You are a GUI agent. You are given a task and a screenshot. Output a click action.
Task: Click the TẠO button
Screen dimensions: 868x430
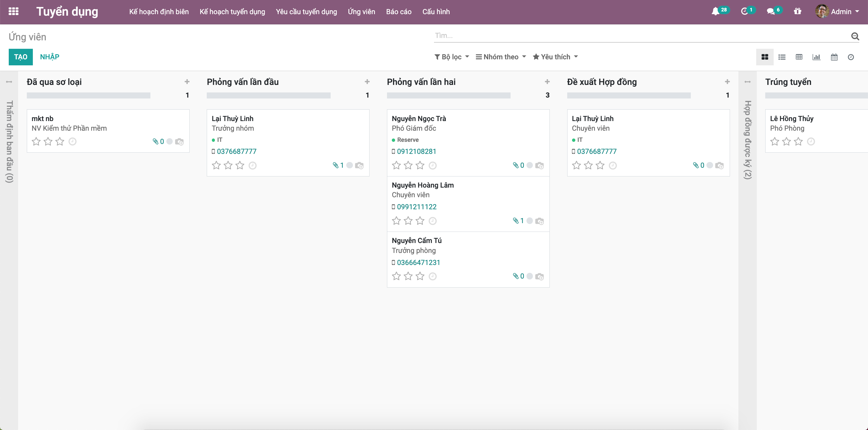20,57
